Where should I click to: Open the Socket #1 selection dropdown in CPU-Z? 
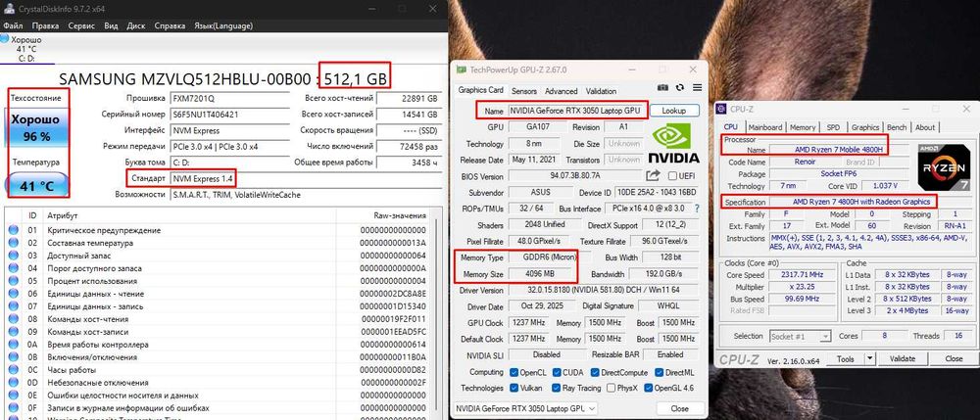800,337
